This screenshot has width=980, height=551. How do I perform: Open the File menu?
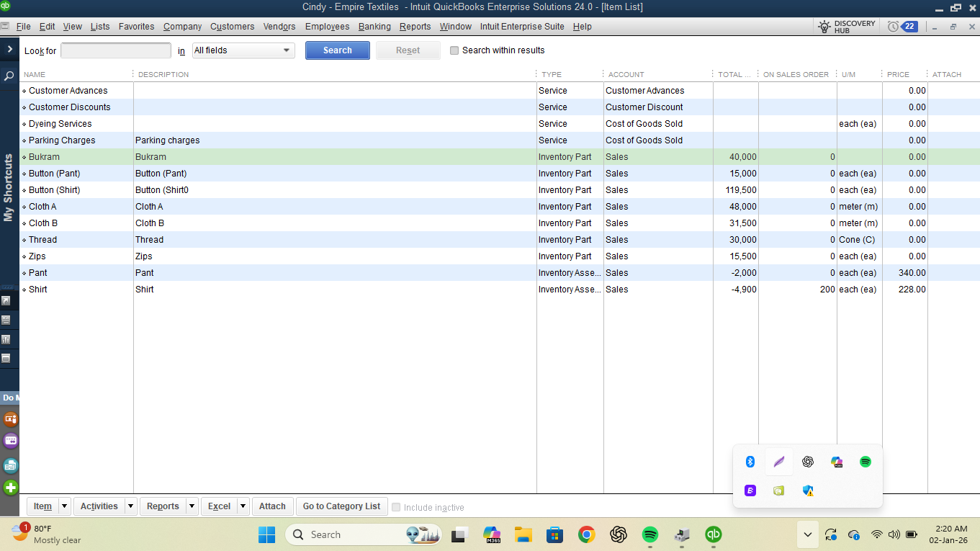[23, 27]
